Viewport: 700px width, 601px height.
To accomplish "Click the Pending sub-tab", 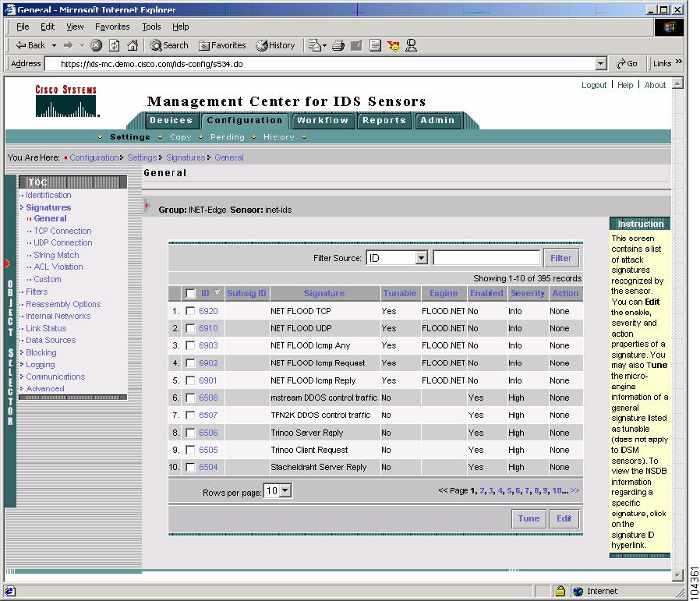I will (228, 136).
